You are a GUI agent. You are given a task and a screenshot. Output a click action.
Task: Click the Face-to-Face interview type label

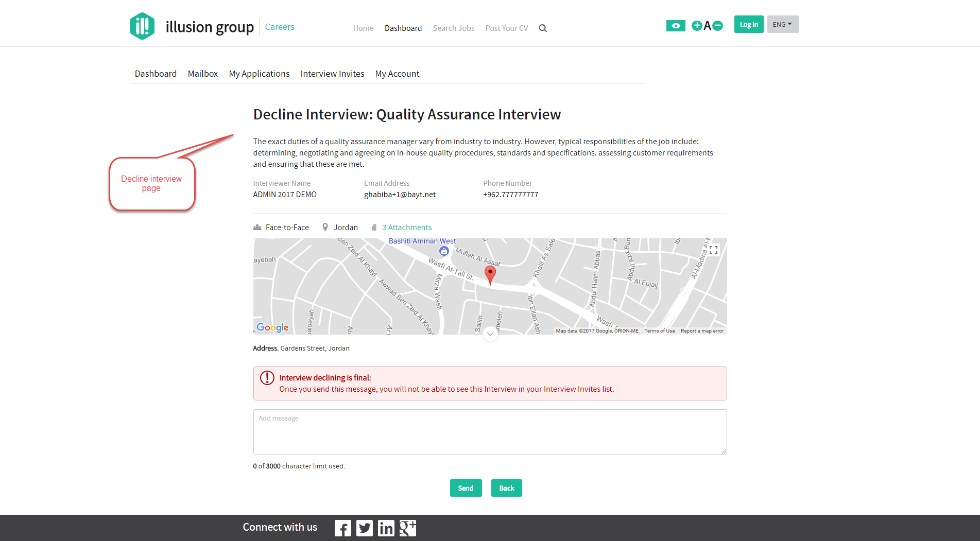287,228
